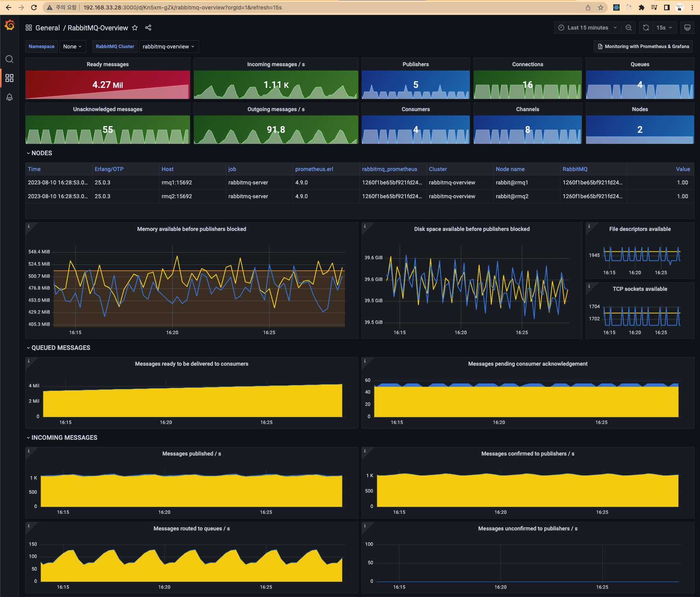Viewport: 700px width, 597px height.
Task: Show info for File descriptors panel
Action: (589, 226)
